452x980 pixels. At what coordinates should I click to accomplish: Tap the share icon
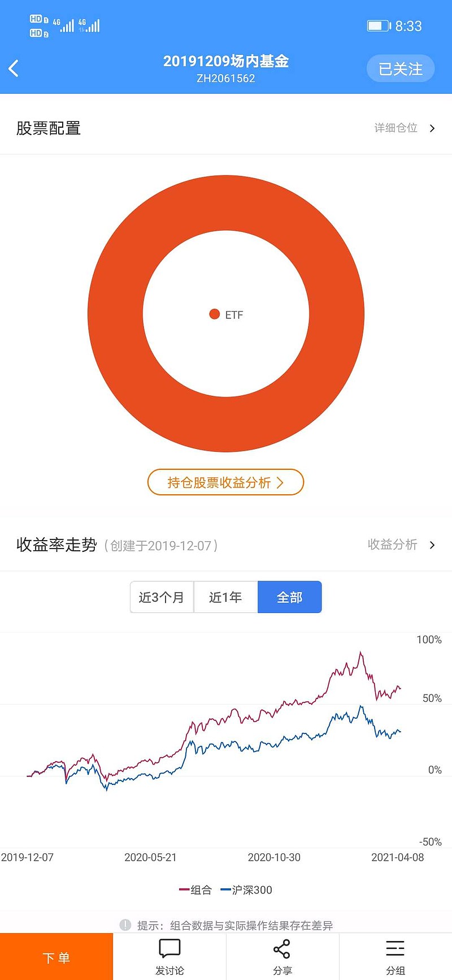tap(282, 948)
